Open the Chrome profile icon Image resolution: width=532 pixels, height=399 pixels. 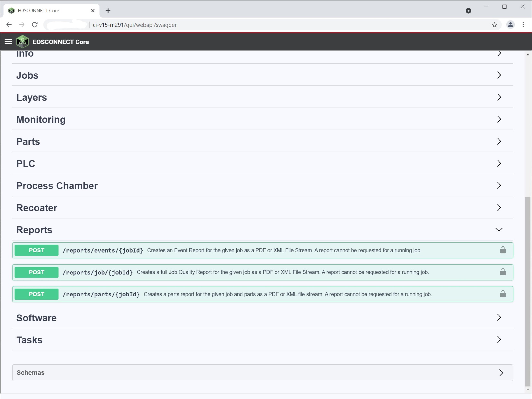click(510, 25)
